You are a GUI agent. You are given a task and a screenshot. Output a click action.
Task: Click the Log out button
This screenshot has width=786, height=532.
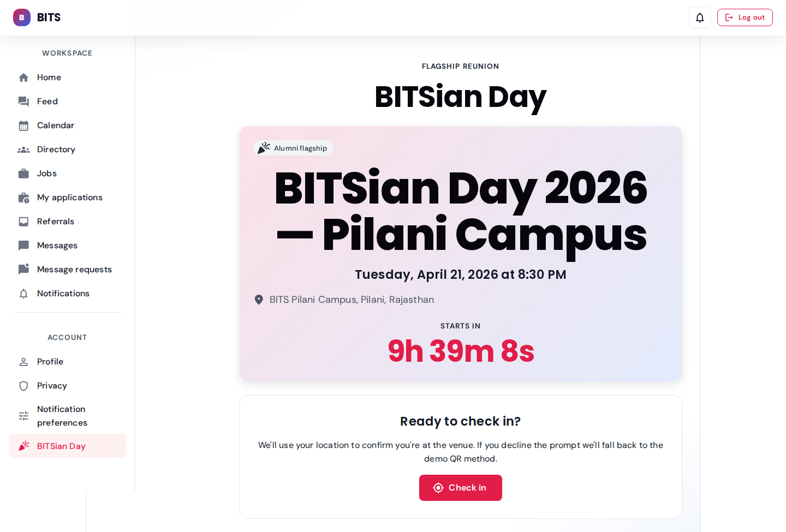tap(745, 17)
